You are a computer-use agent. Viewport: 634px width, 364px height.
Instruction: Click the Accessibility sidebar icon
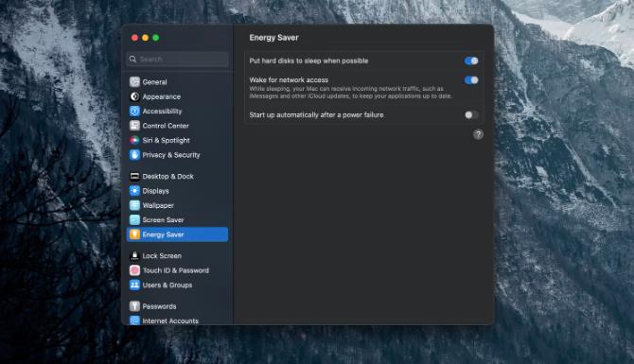click(x=134, y=112)
